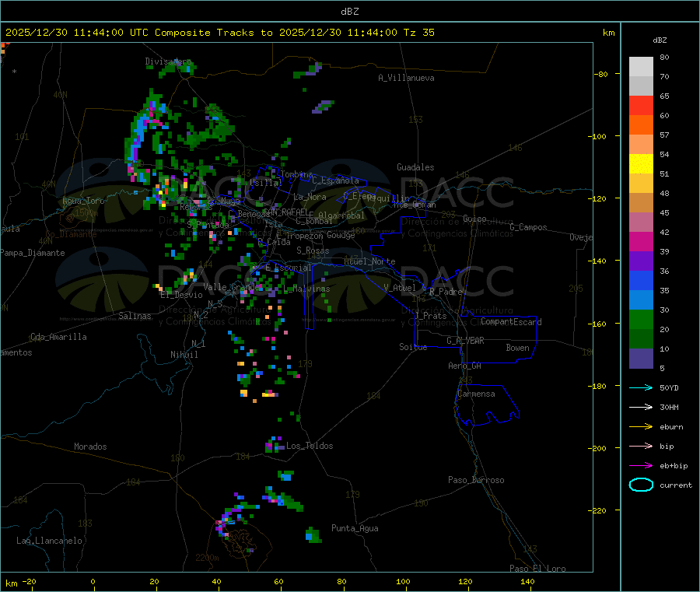Click the Algarrobal map label
700x592 pixels.
341,215
